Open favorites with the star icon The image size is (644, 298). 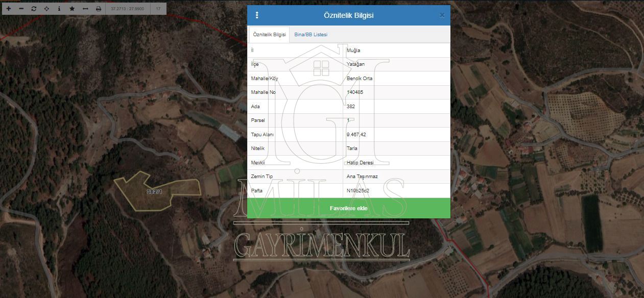tap(71, 8)
